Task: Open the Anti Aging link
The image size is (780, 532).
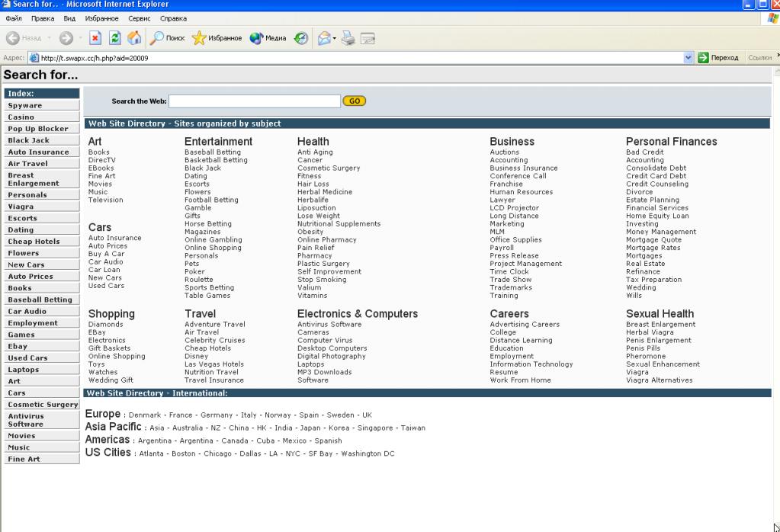Action: click(316, 152)
